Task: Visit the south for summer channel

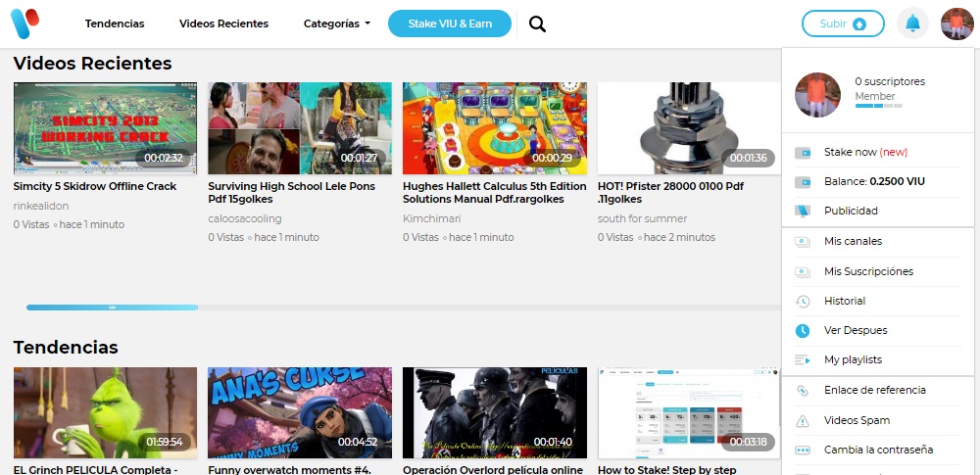Action: click(643, 218)
